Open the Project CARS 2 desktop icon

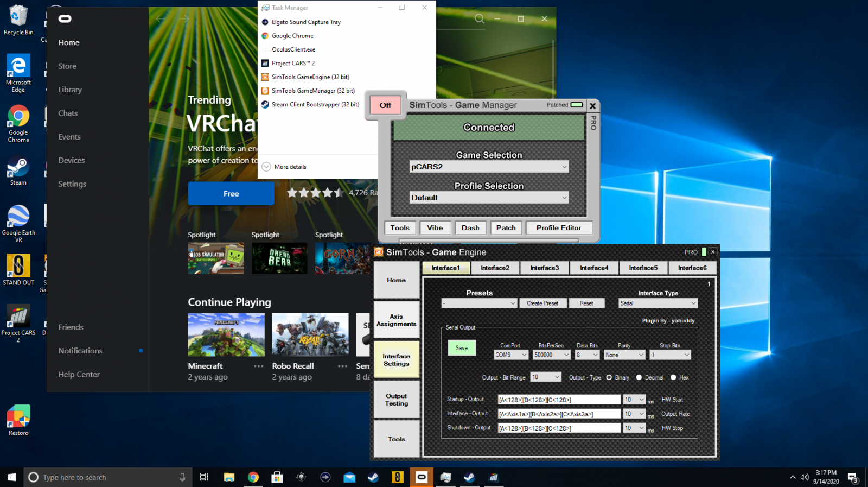[x=18, y=324]
